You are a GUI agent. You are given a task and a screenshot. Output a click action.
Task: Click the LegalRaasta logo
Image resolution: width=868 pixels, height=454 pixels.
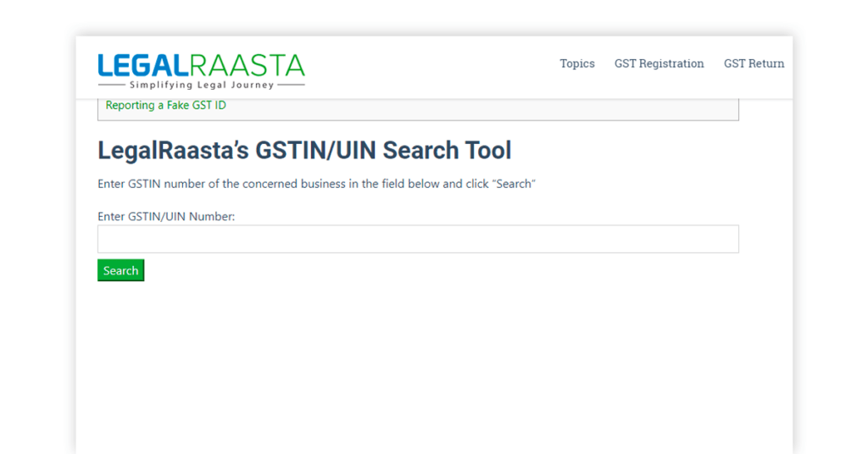[x=202, y=71]
